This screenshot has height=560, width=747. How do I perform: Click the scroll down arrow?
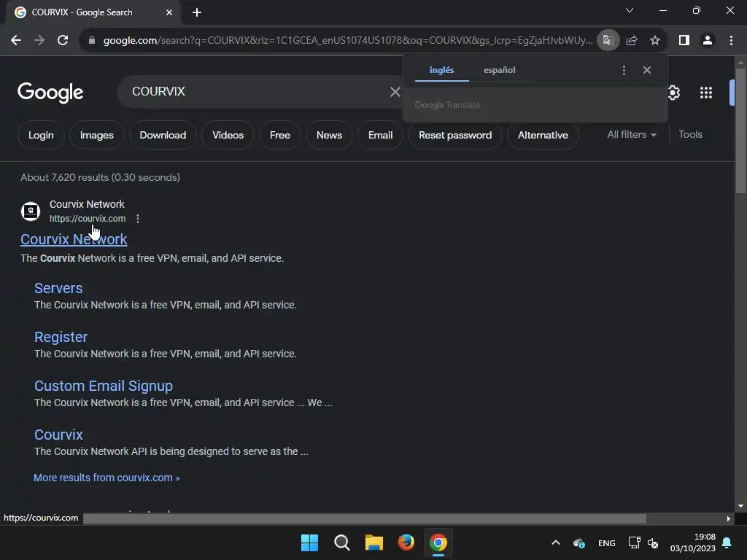[740, 506]
